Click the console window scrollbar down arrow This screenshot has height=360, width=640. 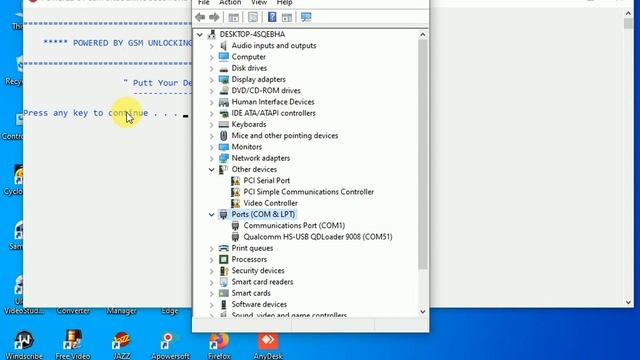click(628, 302)
